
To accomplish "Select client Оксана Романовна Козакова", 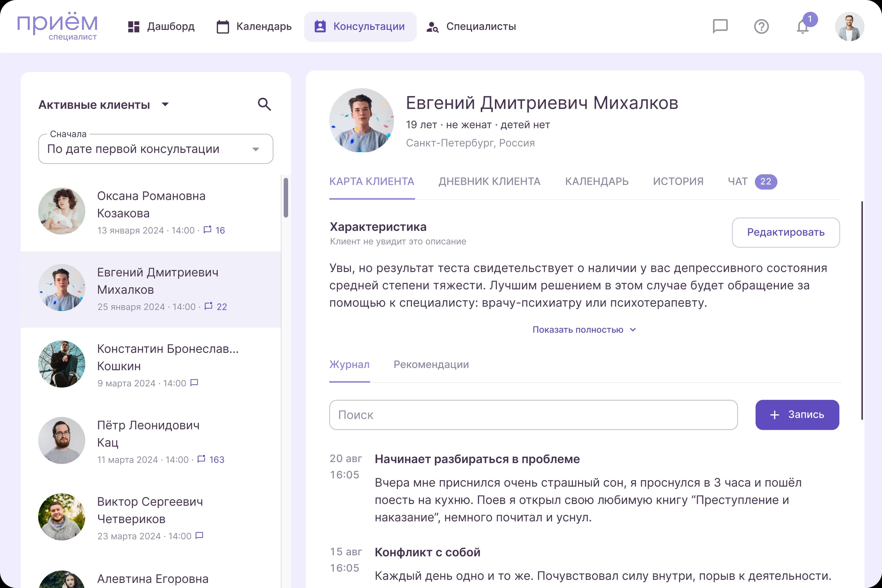I will coord(151,213).
